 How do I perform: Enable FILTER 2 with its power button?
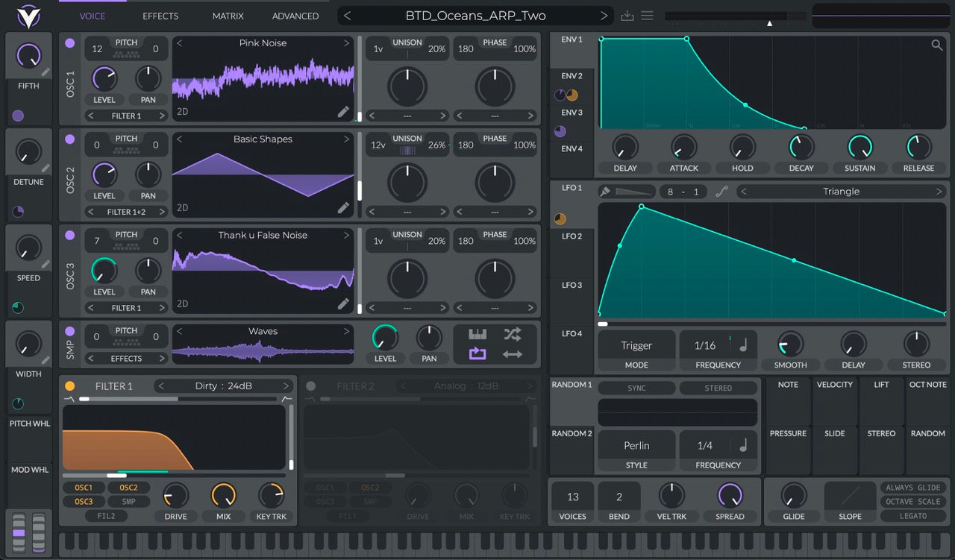coord(311,386)
